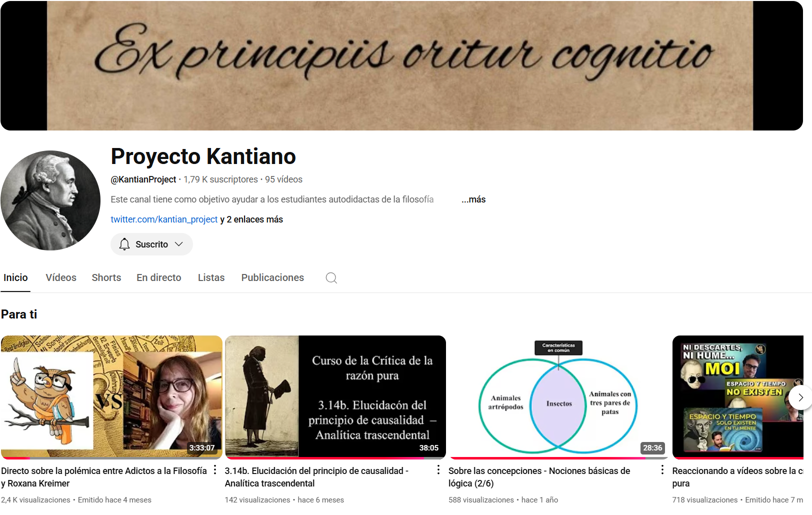
Task: Select the Listas tab
Action: (211, 277)
